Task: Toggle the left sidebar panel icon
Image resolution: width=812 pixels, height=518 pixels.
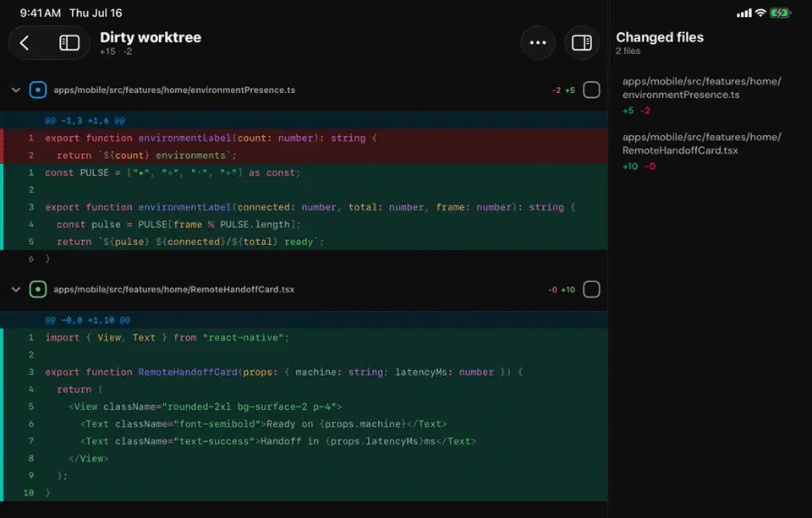Action: tap(69, 42)
